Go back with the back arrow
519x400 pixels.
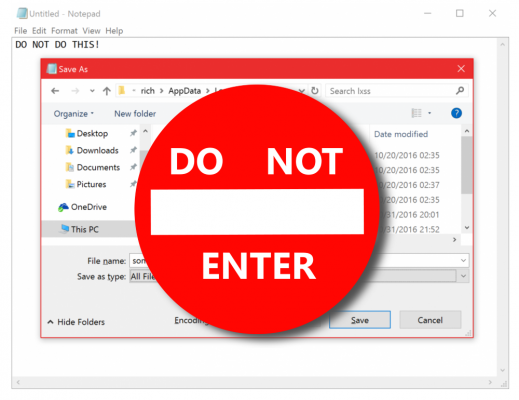tap(55, 91)
